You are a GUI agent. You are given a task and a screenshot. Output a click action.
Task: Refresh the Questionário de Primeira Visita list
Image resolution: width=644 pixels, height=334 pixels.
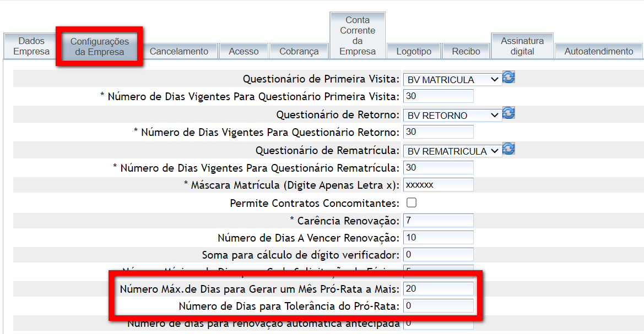click(509, 78)
